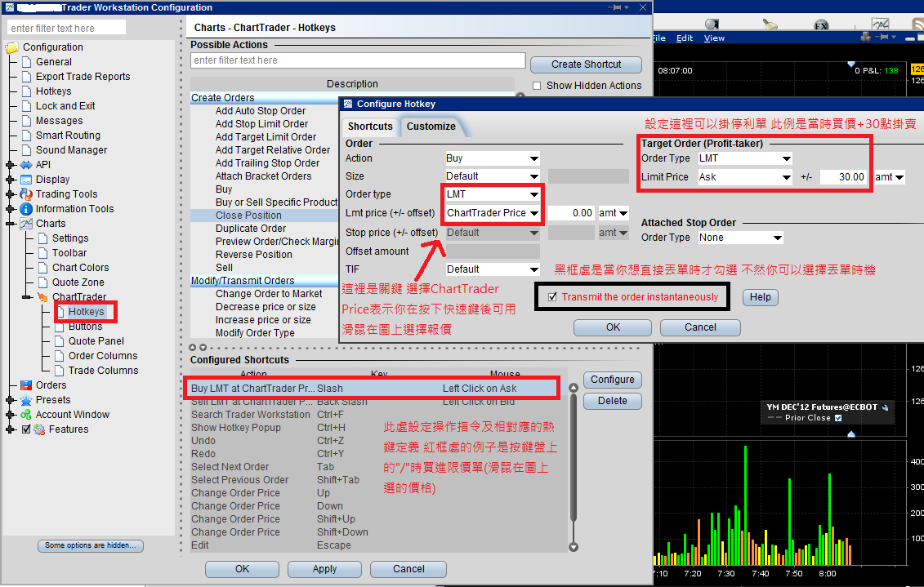This screenshot has height=587, width=924.
Task: Click the Possible Actions filter text field
Action: 358,60
